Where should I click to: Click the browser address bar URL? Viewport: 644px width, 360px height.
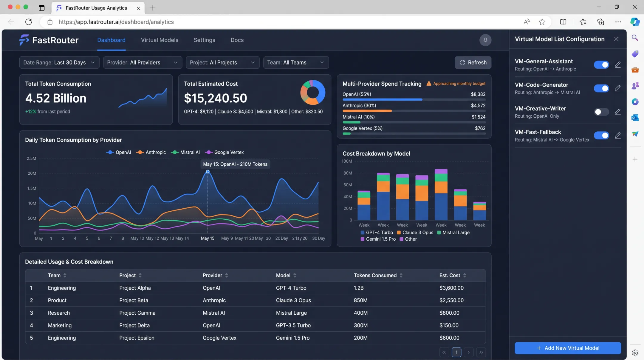pos(116,22)
